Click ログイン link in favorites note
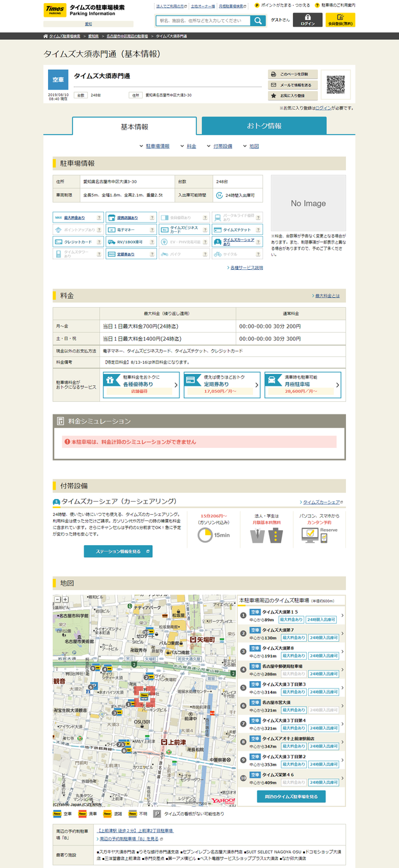 pos(324,108)
